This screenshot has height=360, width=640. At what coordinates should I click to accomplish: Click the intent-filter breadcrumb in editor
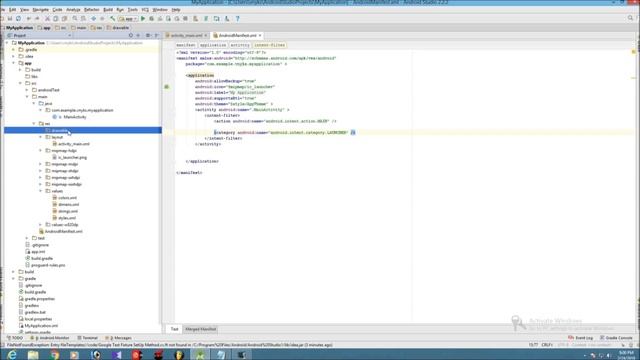tap(269, 45)
